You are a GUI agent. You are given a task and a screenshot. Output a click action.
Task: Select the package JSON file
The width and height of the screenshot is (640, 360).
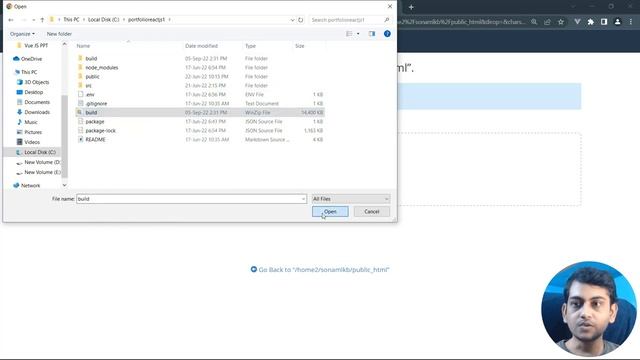200,121
